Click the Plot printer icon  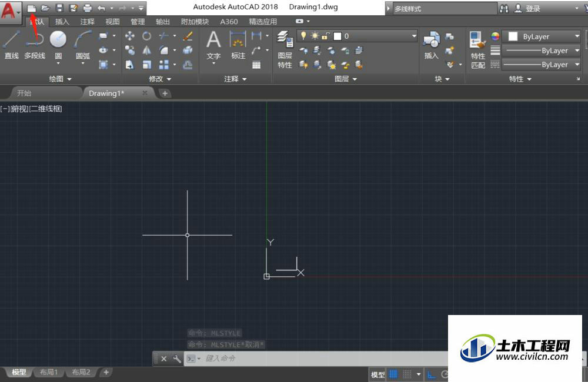click(88, 8)
